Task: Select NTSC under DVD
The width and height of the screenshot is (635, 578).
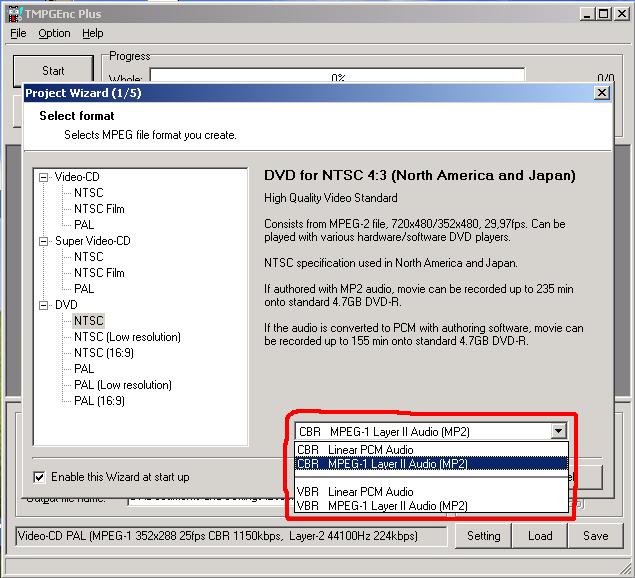Action: point(89,321)
